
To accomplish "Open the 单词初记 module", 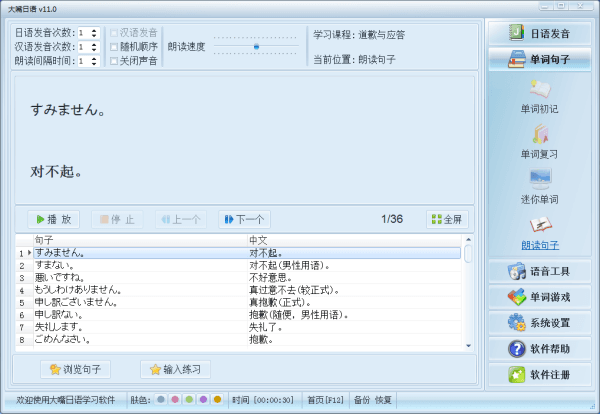I will 540,93.
